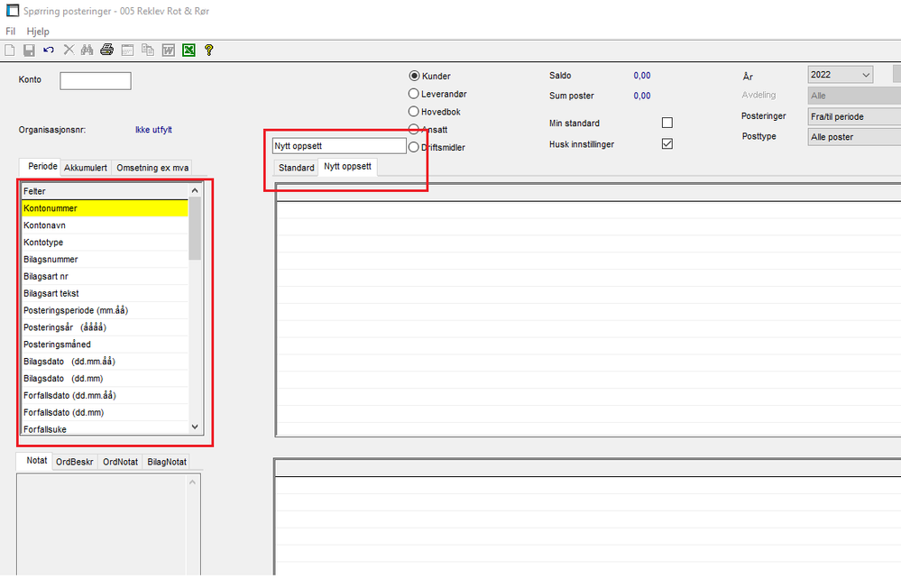Image resolution: width=901 pixels, height=588 pixels.
Task: Select Bilagsart tekst in the Felter list
Action: point(106,293)
